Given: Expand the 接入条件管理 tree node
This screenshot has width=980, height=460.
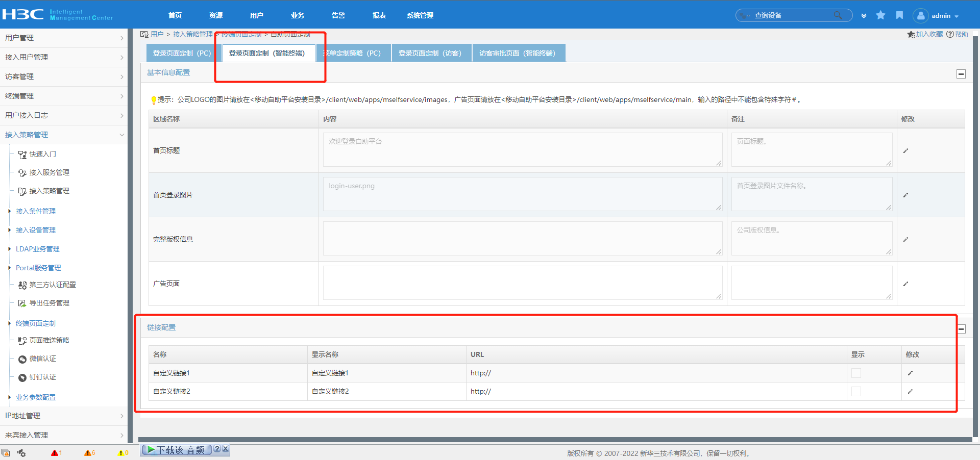Looking at the screenshot, I should (x=10, y=211).
